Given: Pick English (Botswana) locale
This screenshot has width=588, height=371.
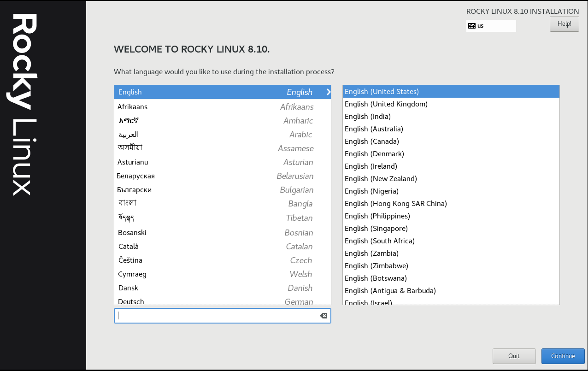Looking at the screenshot, I should pyautogui.click(x=451, y=278).
